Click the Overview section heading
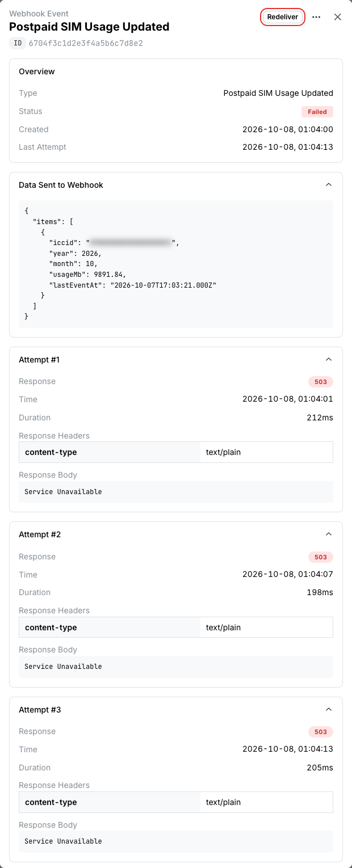Screen dimensions: 352x868 (x=37, y=71)
